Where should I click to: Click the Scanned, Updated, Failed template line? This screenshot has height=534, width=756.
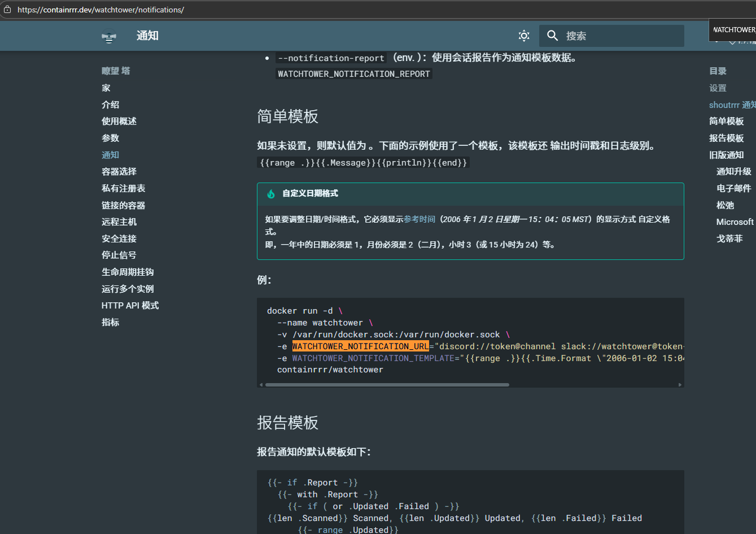455,518
